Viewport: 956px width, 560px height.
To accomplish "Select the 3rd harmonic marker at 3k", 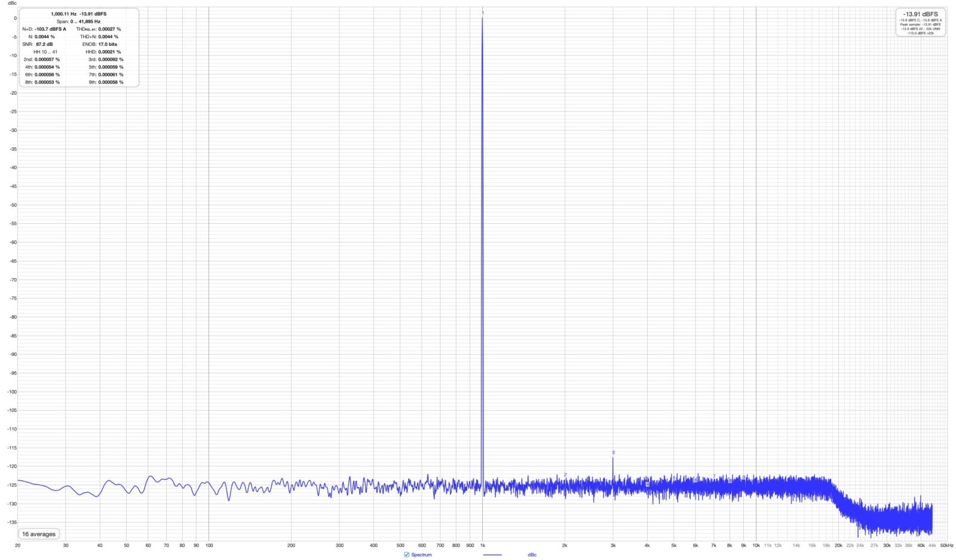I will coord(613,453).
